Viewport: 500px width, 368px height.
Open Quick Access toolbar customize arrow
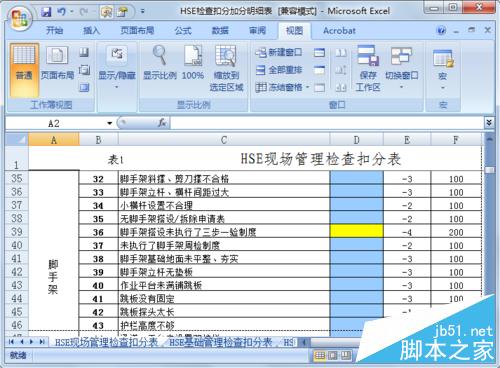click(143, 12)
